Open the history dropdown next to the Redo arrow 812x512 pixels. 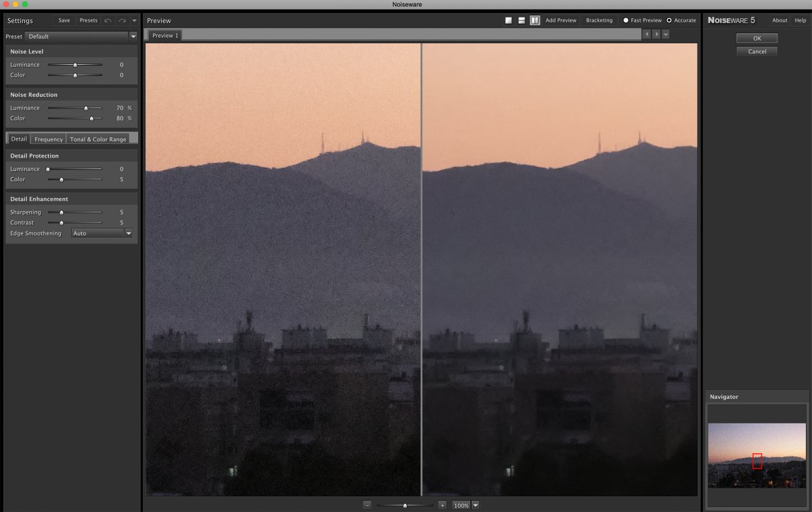(x=134, y=20)
